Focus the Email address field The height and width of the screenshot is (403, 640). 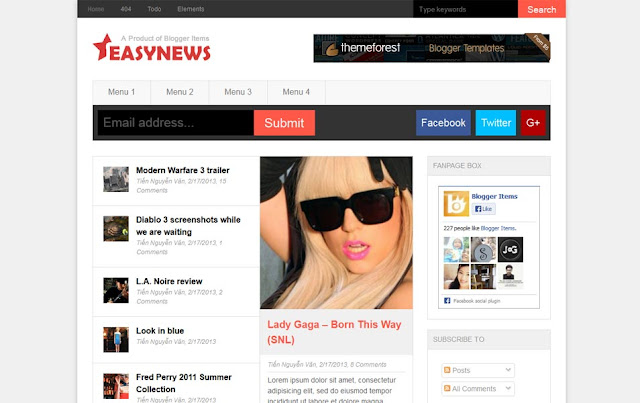point(176,123)
